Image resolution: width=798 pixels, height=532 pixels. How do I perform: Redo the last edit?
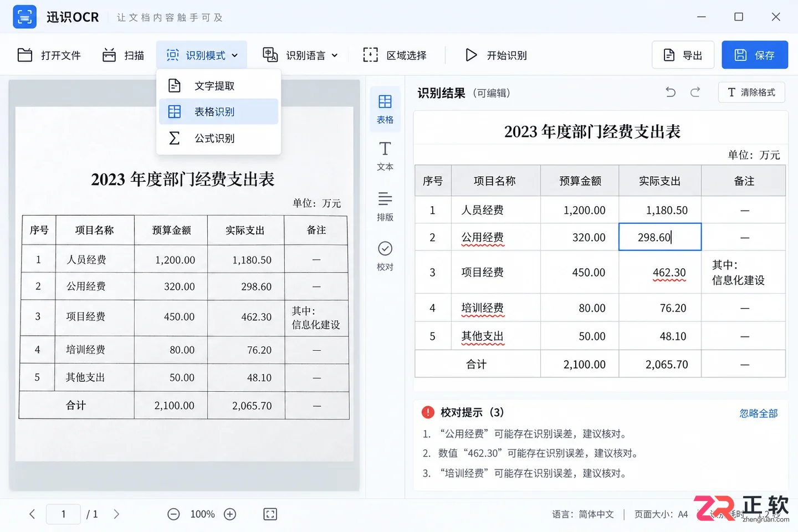coord(695,92)
